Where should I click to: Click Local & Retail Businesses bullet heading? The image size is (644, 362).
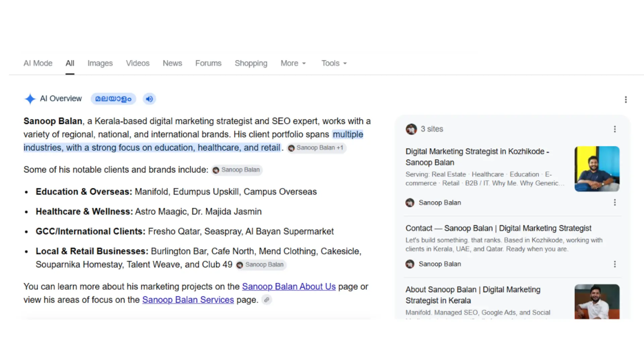click(92, 251)
